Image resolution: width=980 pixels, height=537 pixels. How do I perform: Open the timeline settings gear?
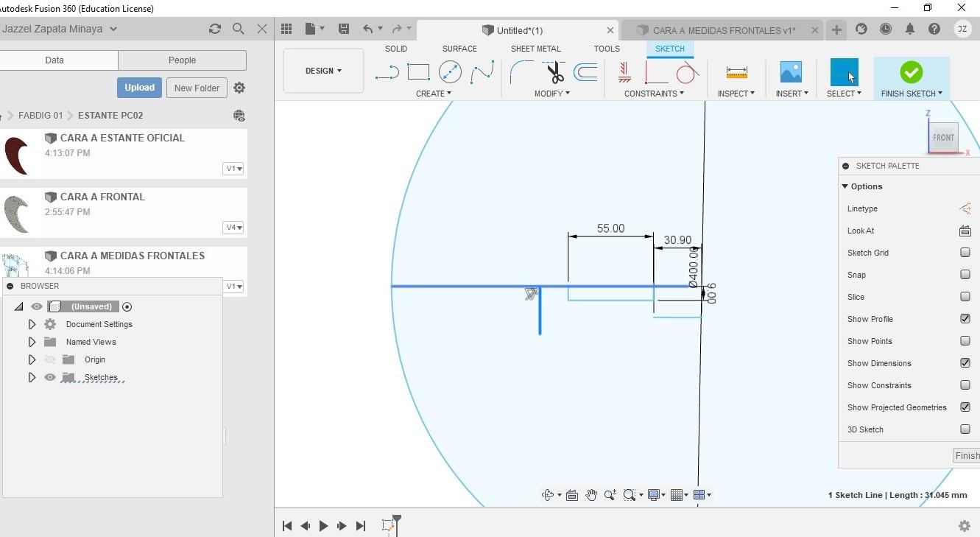965,526
